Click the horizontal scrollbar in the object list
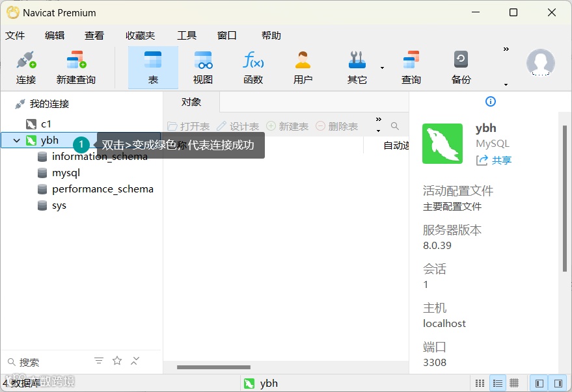Screen dimensions: 572x392 tap(214, 367)
